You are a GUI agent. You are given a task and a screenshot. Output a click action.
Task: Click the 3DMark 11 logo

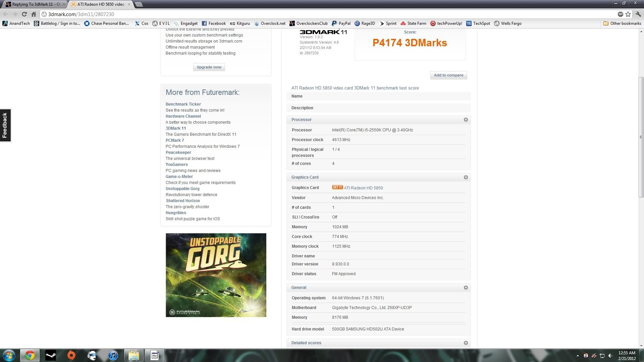323,32
